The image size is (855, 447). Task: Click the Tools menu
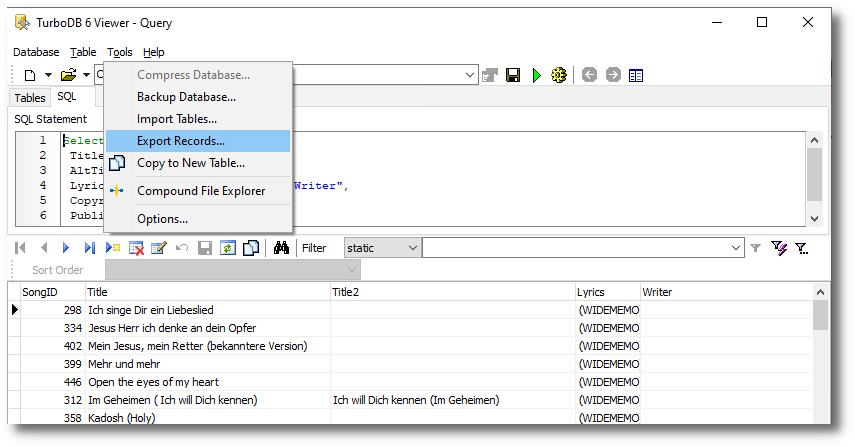click(x=119, y=52)
